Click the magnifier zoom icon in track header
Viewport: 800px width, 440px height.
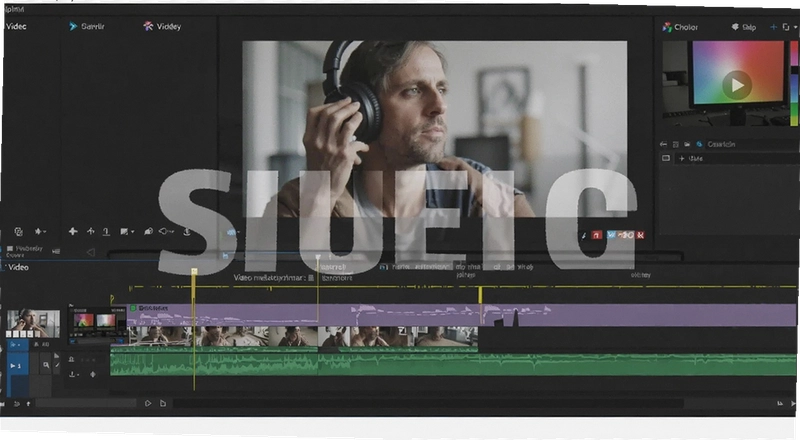tap(46, 365)
